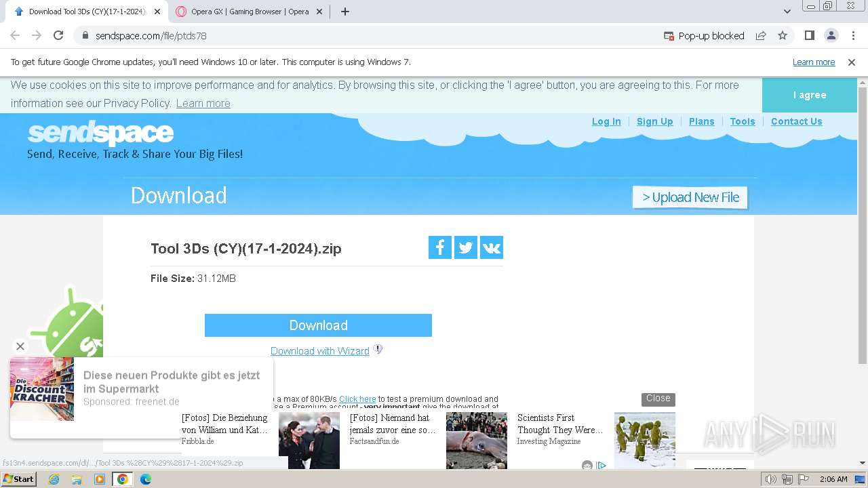
Task: Go back to the previous page
Action: (15, 35)
